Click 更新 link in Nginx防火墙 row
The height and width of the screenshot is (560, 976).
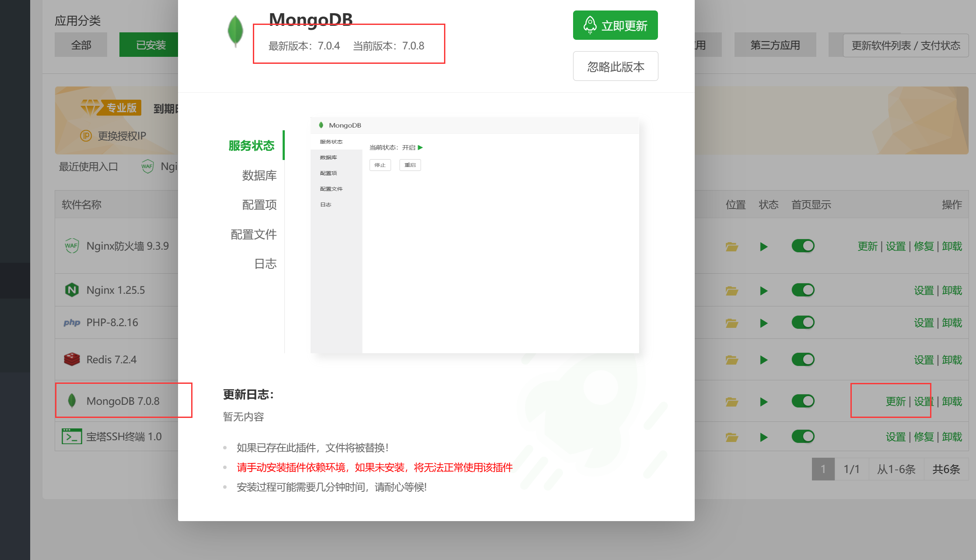(868, 247)
